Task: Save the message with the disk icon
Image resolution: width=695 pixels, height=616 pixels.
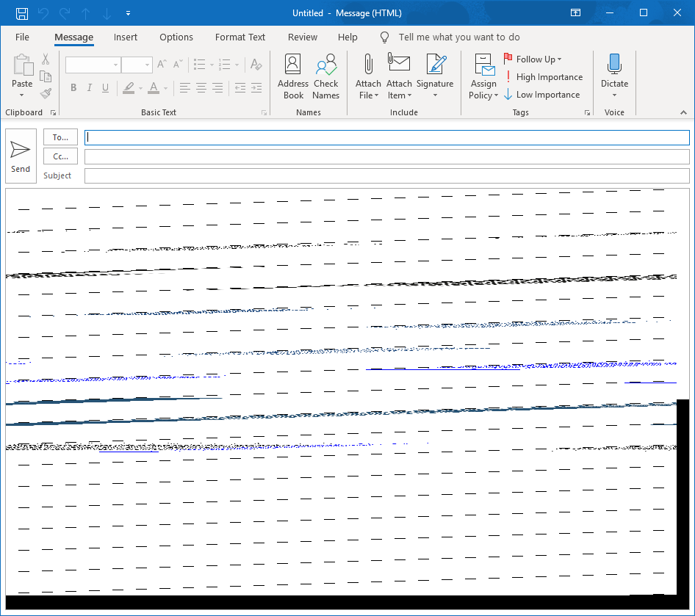Action: (22, 13)
